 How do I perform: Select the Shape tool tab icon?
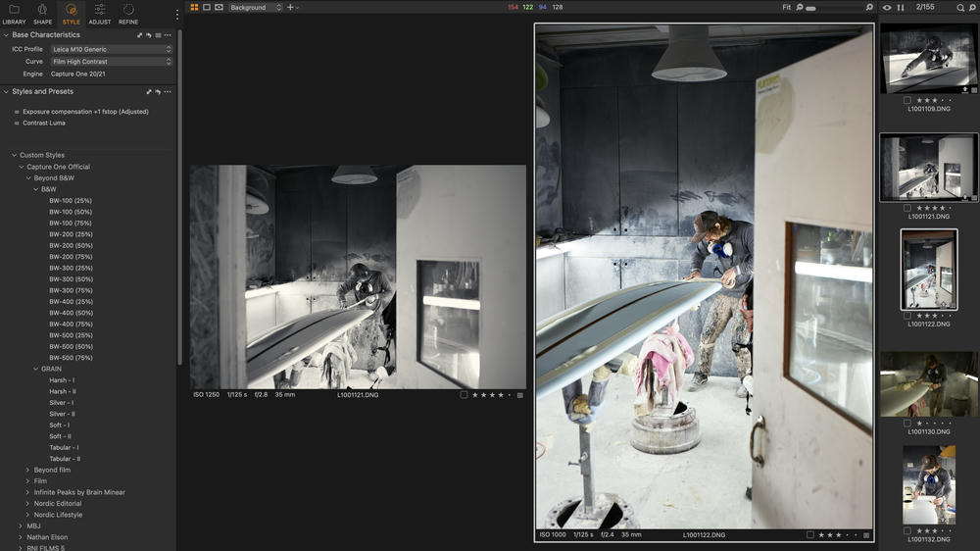[42, 13]
